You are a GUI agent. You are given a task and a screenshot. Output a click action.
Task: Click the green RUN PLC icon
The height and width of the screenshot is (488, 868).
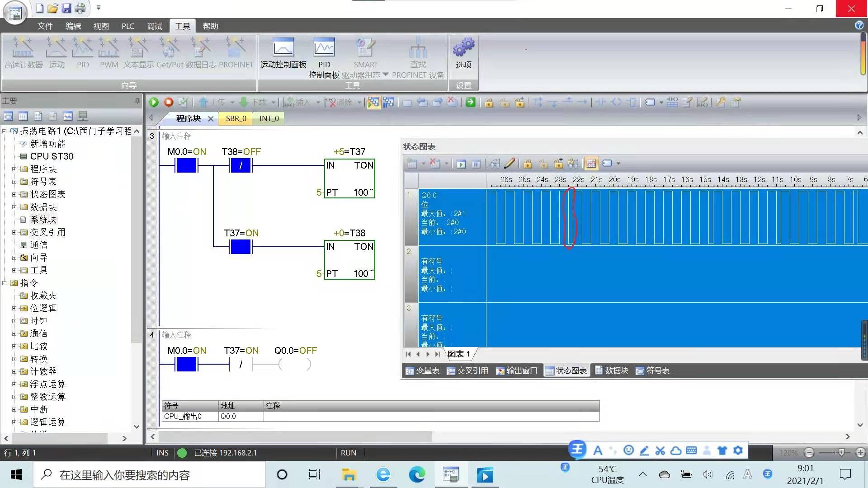[x=154, y=103]
